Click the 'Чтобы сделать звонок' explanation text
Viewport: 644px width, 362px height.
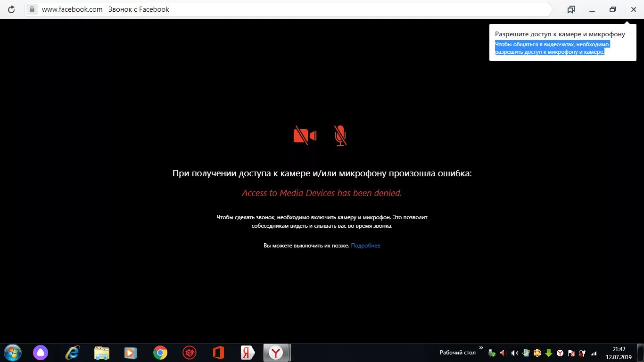click(322, 222)
